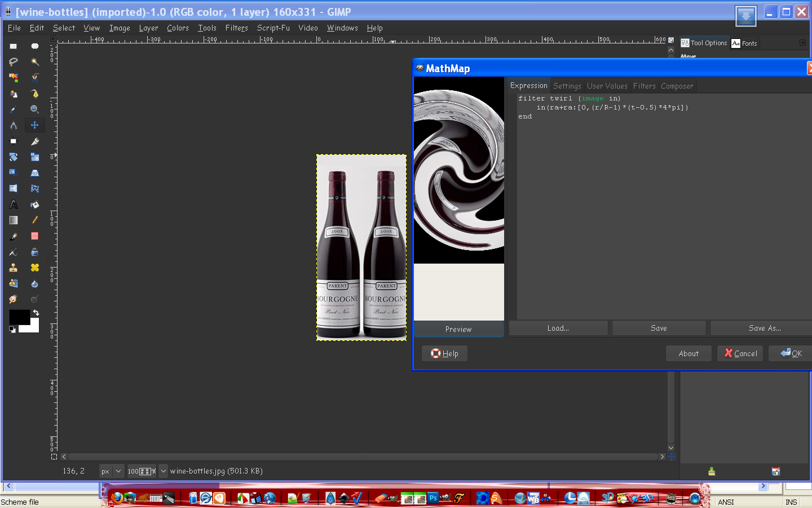The image size is (812, 508).
Task: Click the Preview button in MathMap
Action: click(x=458, y=329)
